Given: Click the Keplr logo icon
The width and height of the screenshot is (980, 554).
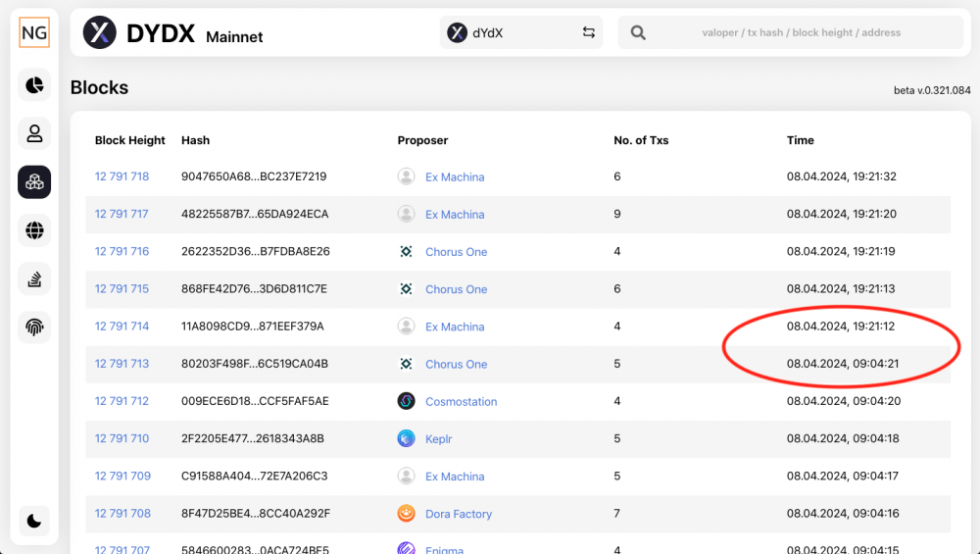Looking at the screenshot, I should (x=407, y=438).
